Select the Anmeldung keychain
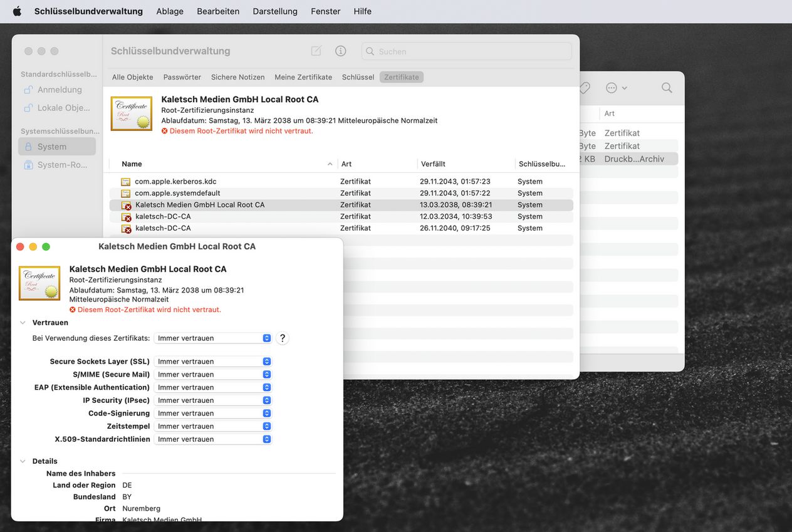This screenshot has width=792, height=532. point(59,90)
